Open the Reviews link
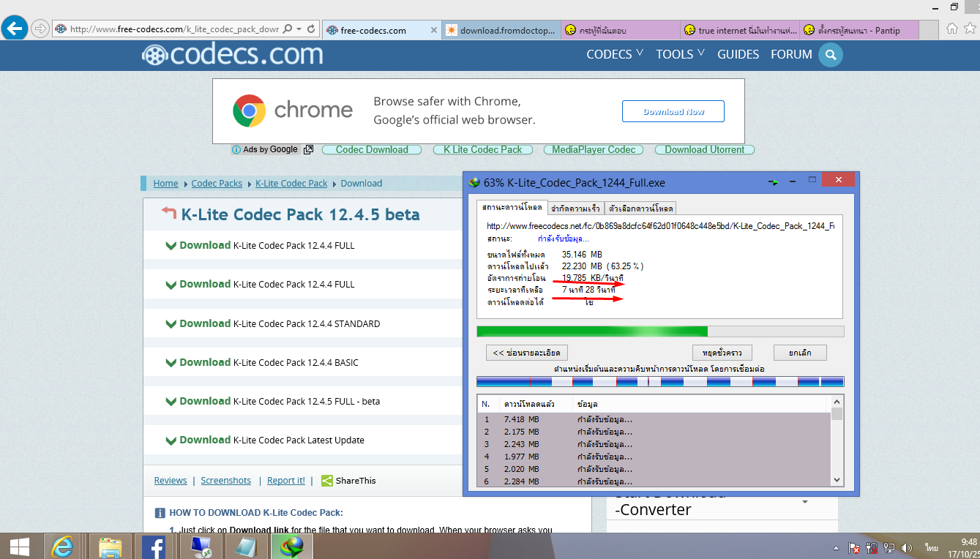This screenshot has height=559, width=980. pyautogui.click(x=171, y=481)
